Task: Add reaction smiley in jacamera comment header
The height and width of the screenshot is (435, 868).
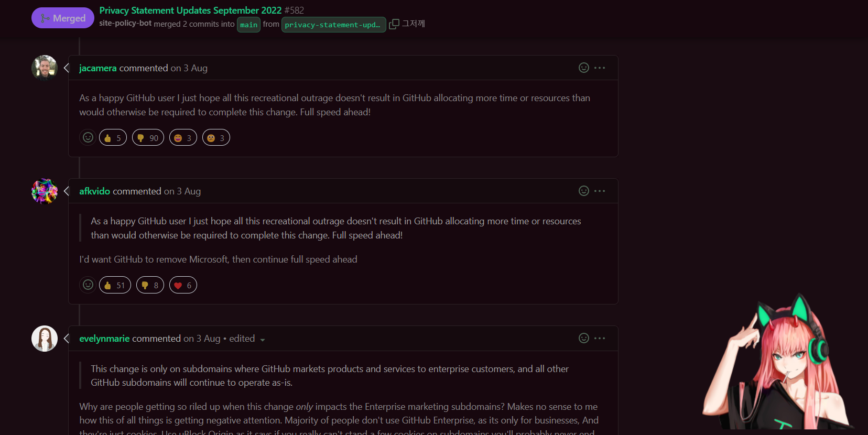Action: coord(584,68)
